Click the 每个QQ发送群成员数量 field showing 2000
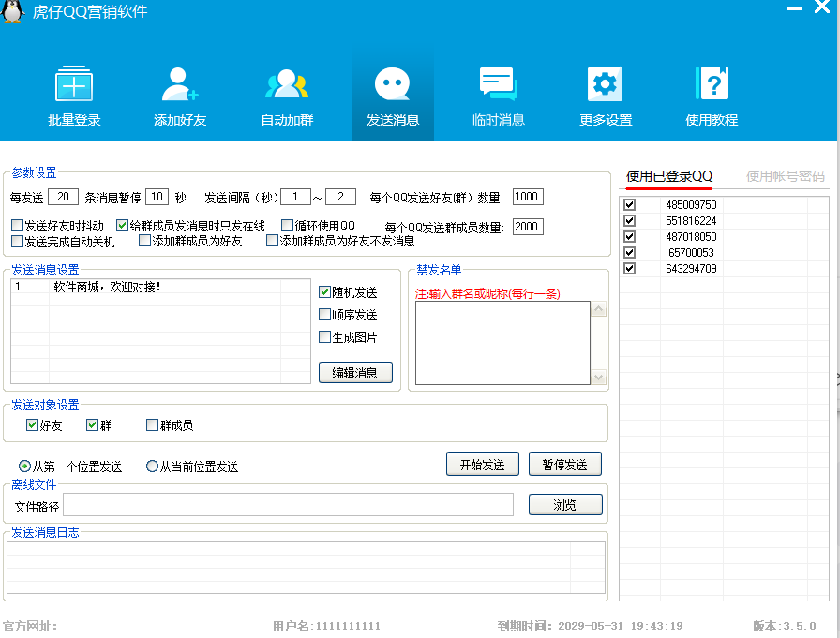This screenshot has height=638, width=840. pyautogui.click(x=528, y=227)
